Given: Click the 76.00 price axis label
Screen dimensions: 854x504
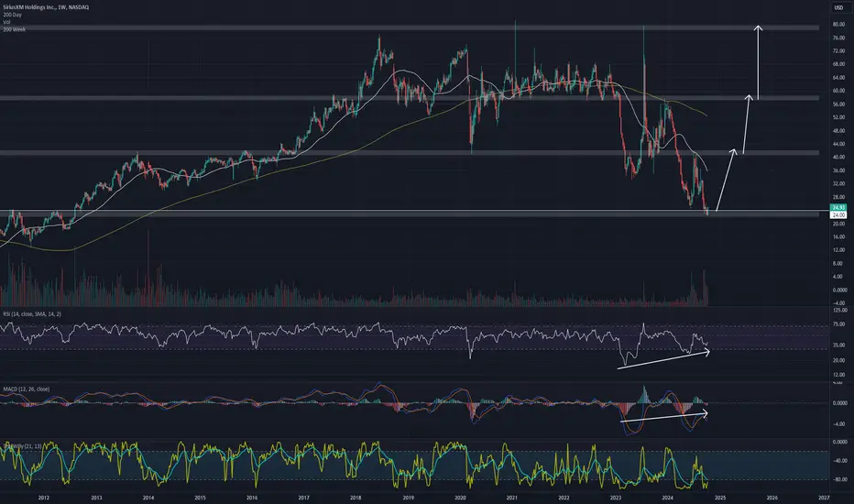Looking at the screenshot, I should 838,38.
